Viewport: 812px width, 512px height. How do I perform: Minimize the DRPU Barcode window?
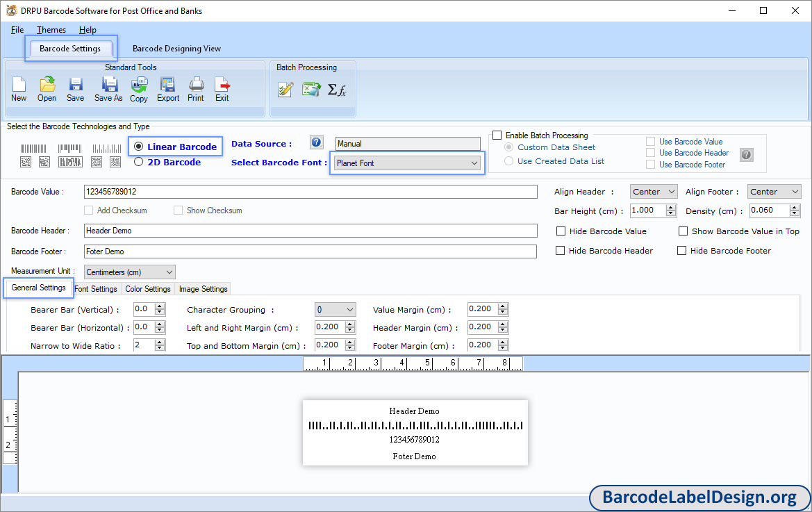[732, 10]
